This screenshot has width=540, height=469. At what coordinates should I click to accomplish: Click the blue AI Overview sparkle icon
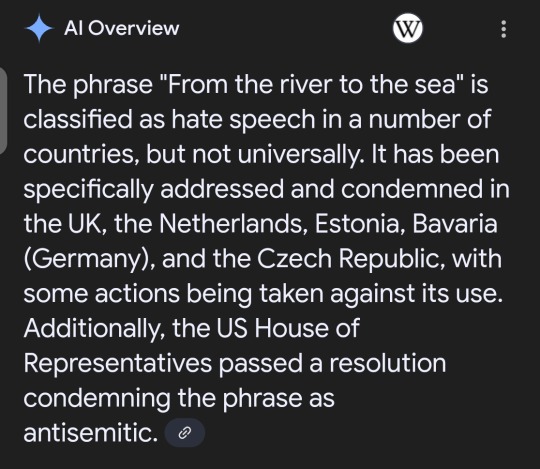click(x=39, y=28)
